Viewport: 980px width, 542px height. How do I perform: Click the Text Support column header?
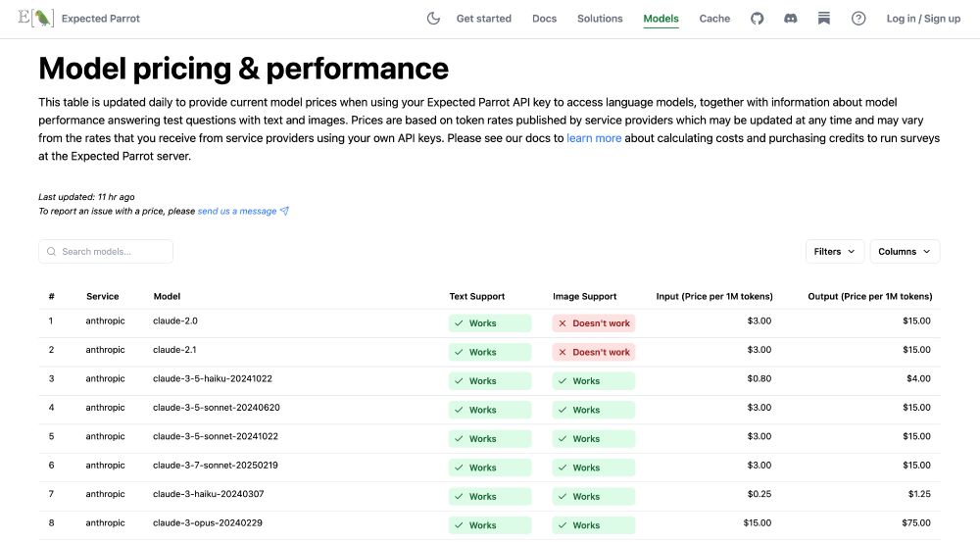pyautogui.click(x=477, y=296)
